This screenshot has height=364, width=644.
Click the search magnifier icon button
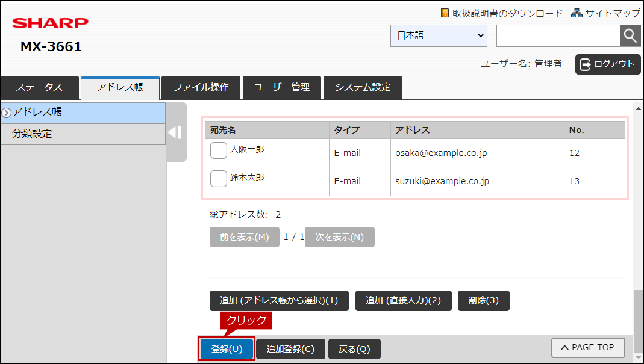click(630, 36)
